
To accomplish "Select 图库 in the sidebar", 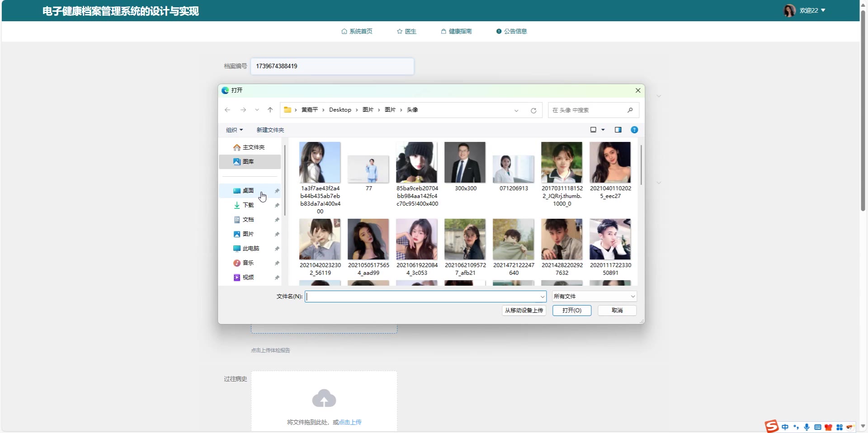I will pos(250,161).
